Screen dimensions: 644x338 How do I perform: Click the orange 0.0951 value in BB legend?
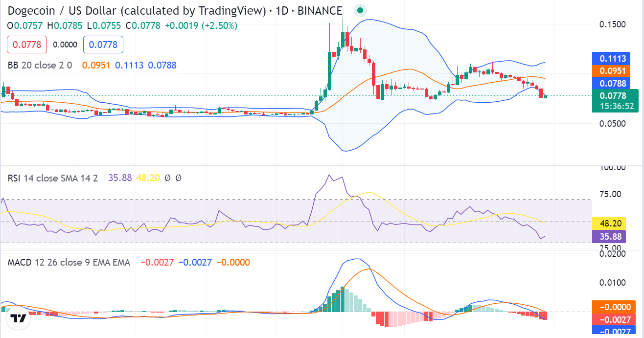(x=96, y=65)
